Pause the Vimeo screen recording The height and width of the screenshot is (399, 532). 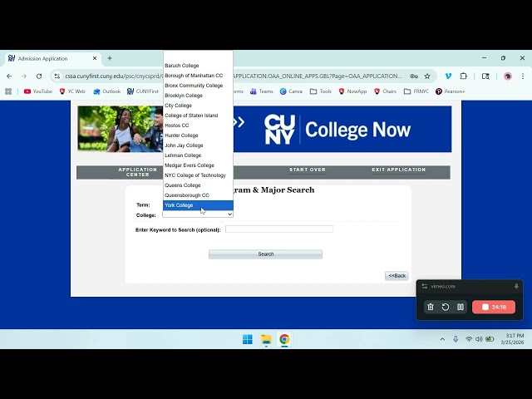coord(461,307)
